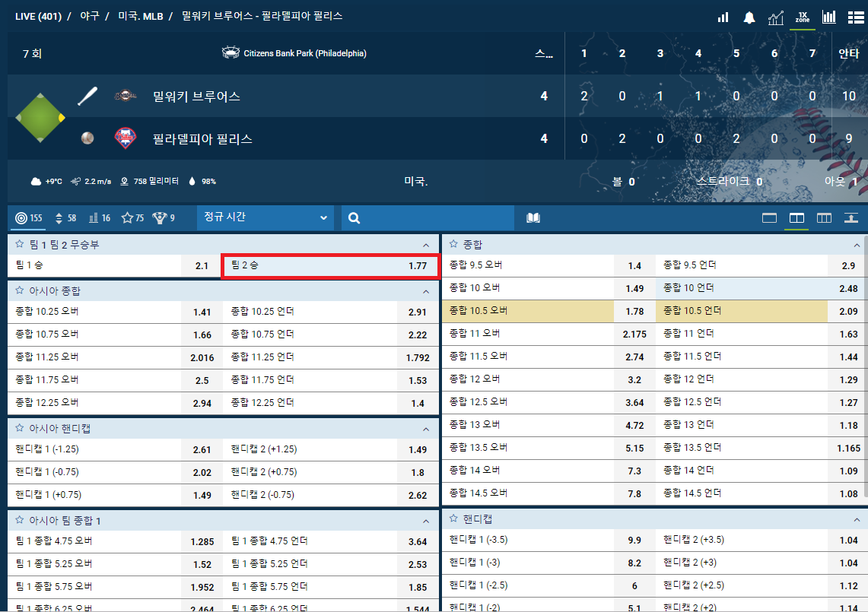The image size is (868, 612).
Task: Open the 1X zone view
Action: [802, 17]
